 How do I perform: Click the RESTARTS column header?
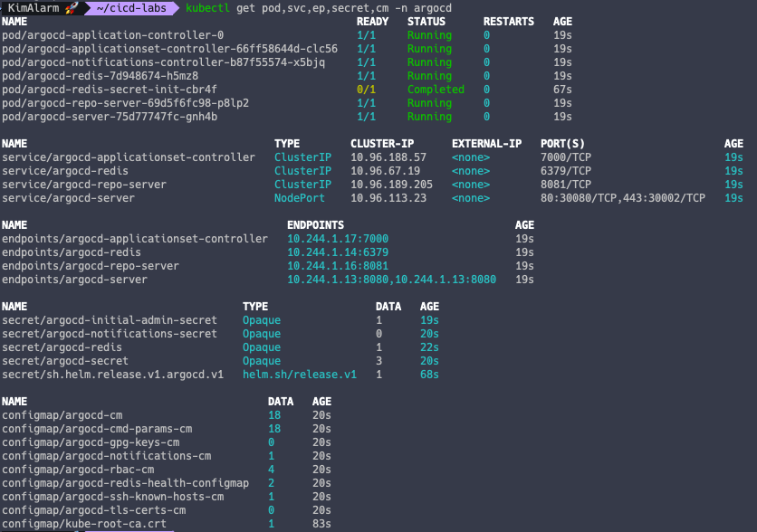(508, 22)
